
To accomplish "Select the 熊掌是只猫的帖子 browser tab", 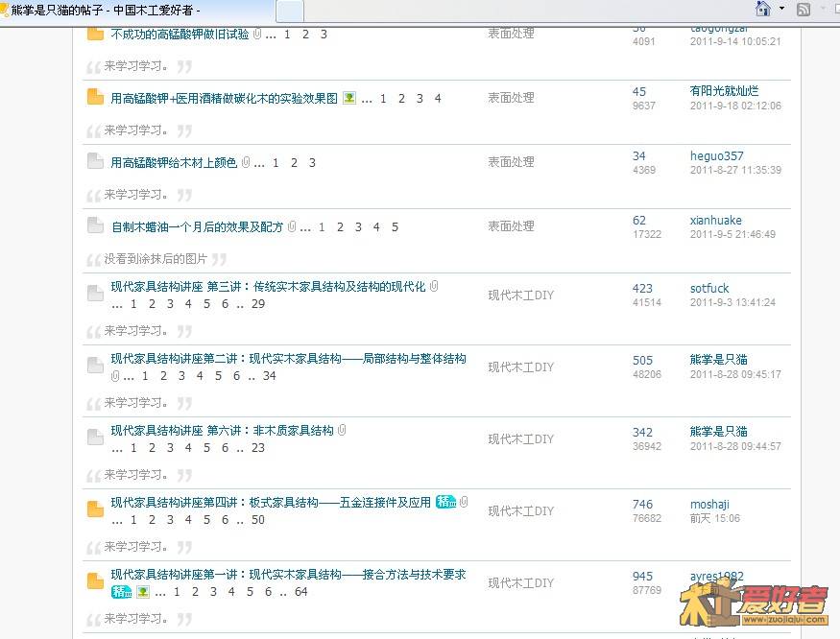I will tap(134, 11).
